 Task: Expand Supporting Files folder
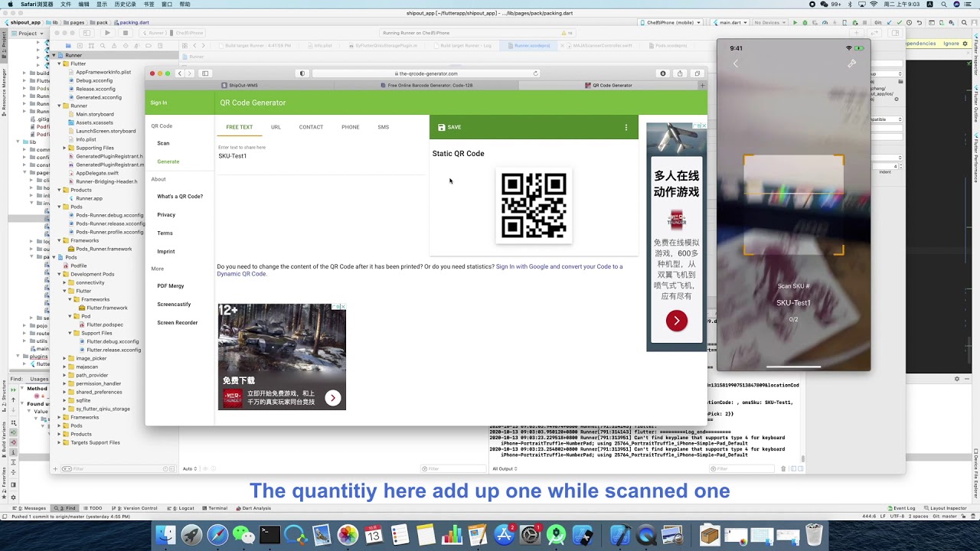tap(65, 148)
